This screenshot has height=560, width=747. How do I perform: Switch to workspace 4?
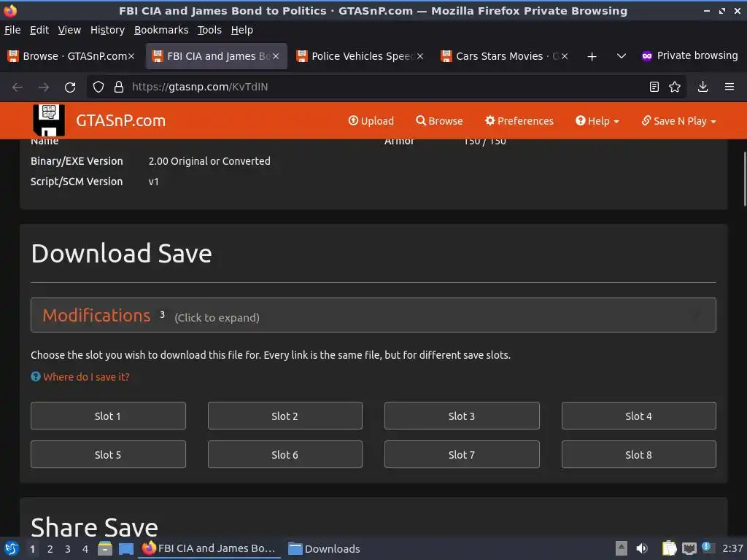point(85,549)
